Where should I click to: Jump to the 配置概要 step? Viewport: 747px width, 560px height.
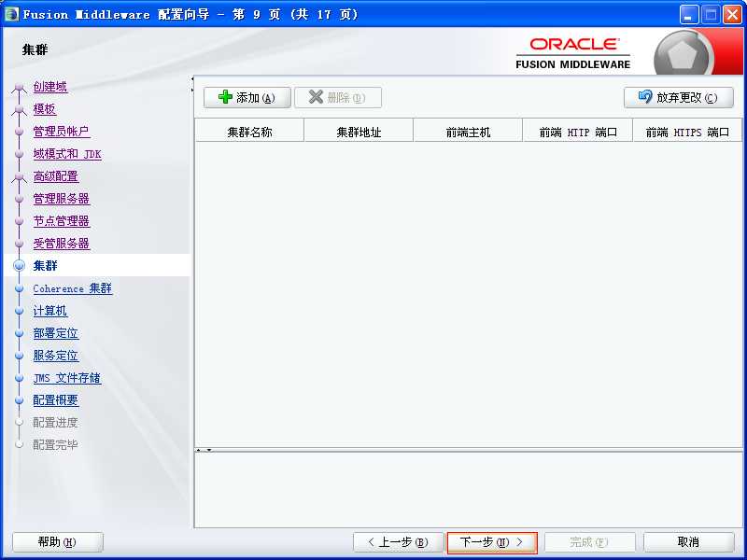coord(56,400)
